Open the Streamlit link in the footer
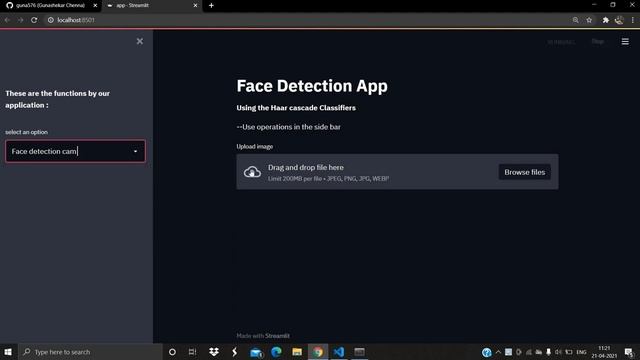 [277, 336]
